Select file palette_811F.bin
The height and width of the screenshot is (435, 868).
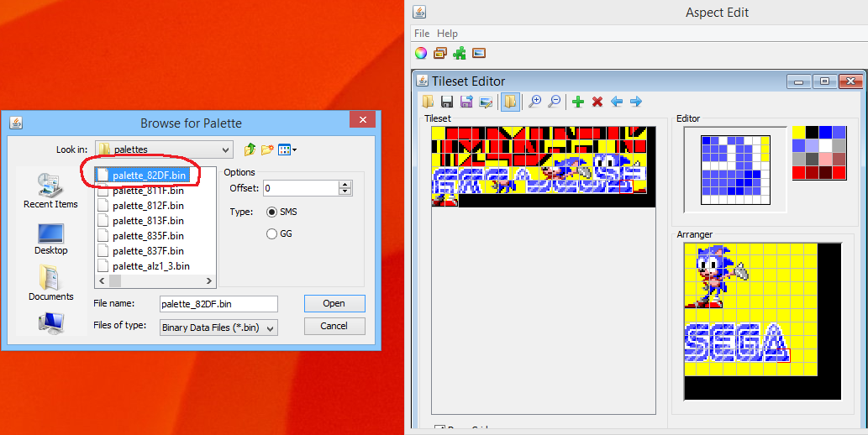pyautogui.click(x=140, y=191)
